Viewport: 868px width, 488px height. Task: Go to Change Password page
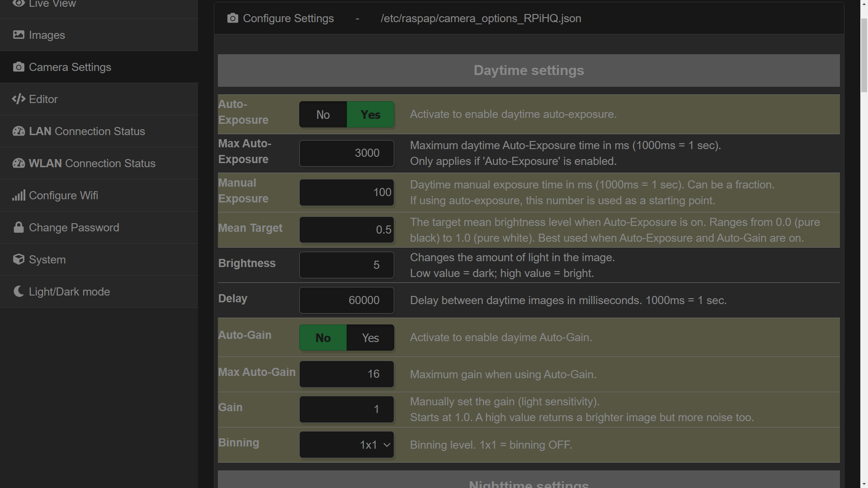(x=99, y=227)
